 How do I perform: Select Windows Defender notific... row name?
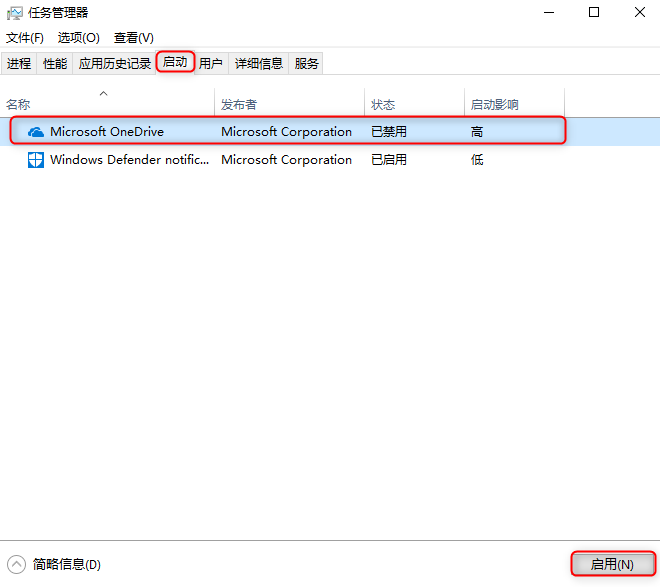point(130,160)
